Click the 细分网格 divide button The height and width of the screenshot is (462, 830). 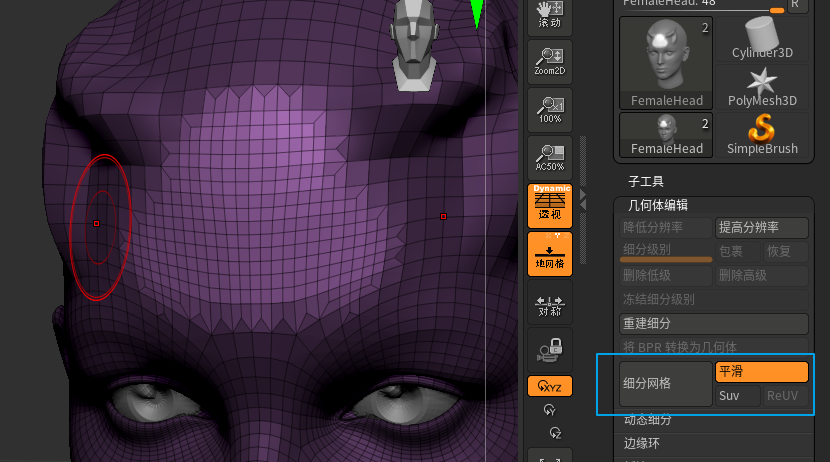(x=666, y=384)
